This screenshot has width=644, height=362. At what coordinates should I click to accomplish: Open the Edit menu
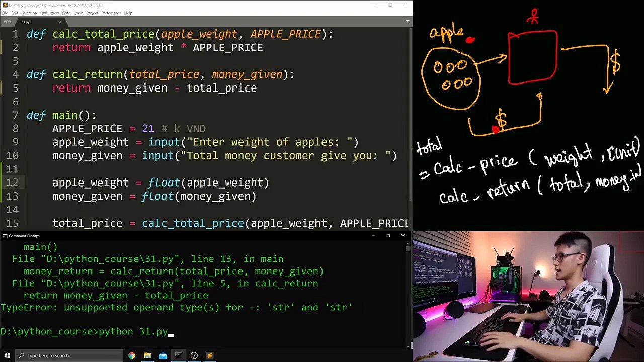[15, 13]
